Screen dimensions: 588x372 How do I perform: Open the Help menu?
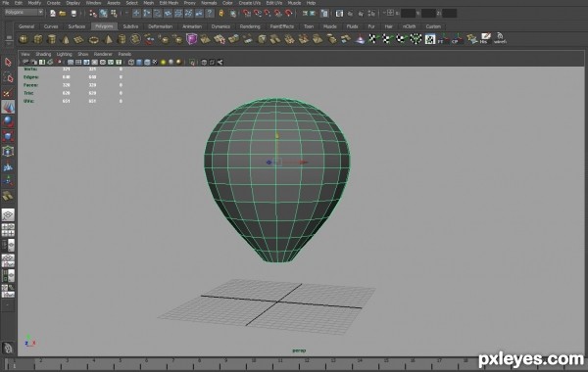point(311,3)
